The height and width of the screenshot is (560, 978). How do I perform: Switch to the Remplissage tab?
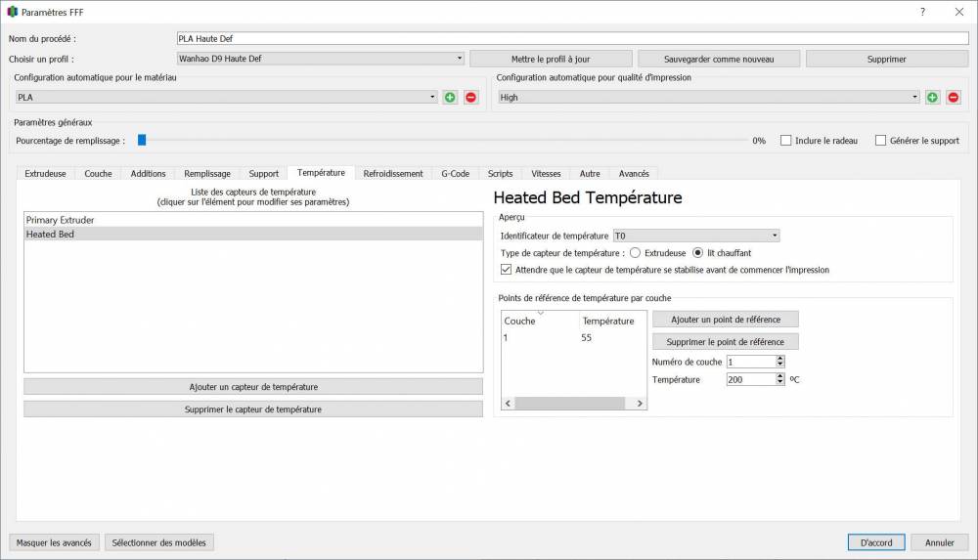(207, 173)
